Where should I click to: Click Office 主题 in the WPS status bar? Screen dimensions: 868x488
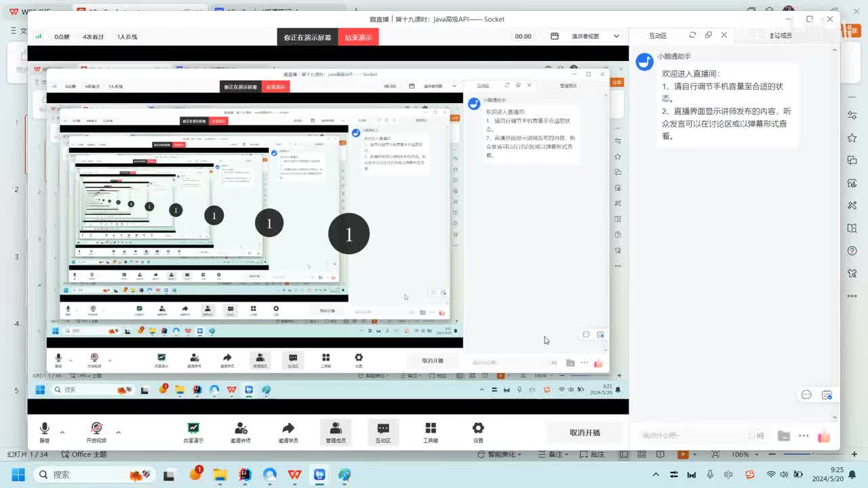(x=84, y=454)
